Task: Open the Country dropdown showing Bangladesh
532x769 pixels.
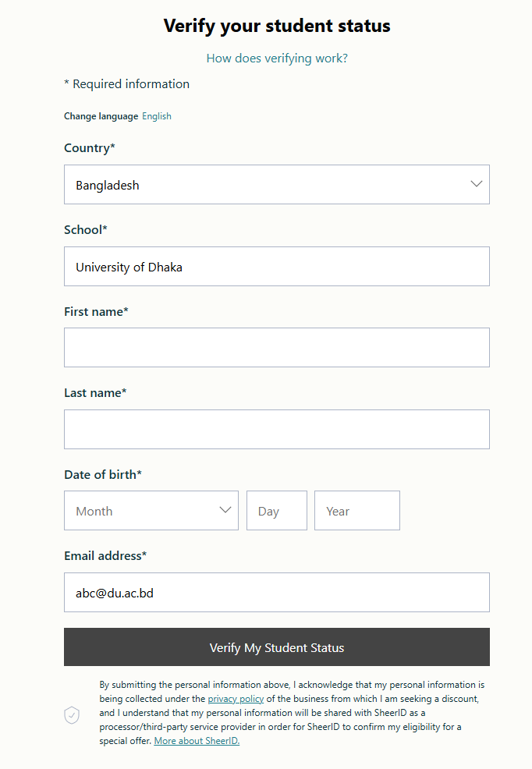Action: click(x=276, y=185)
